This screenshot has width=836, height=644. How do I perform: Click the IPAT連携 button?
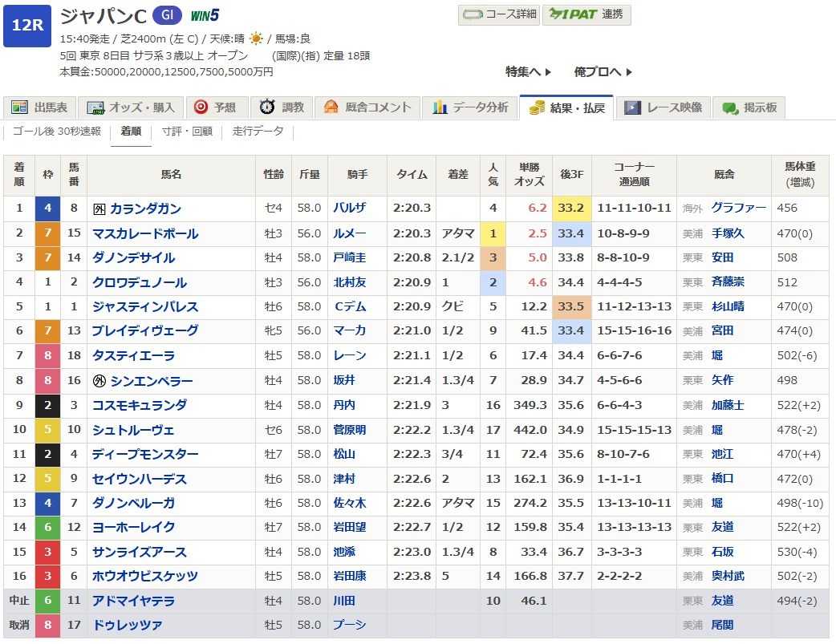(x=586, y=14)
